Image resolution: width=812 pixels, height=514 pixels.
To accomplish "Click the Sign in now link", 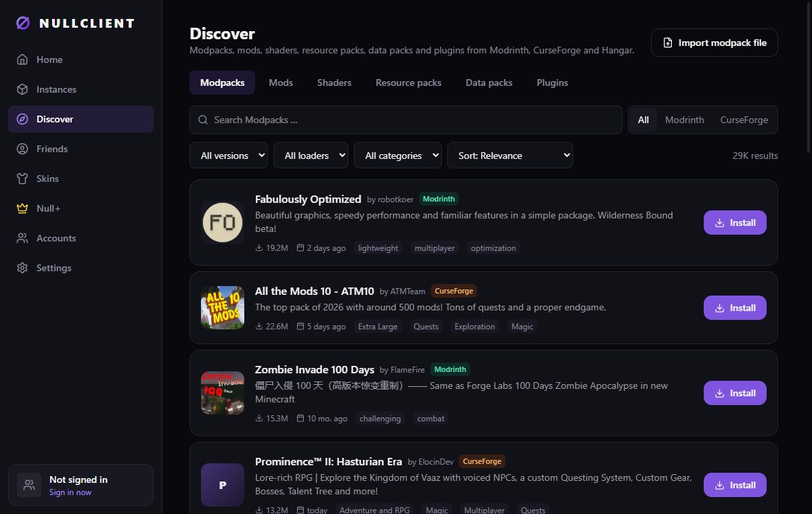I will [70, 492].
